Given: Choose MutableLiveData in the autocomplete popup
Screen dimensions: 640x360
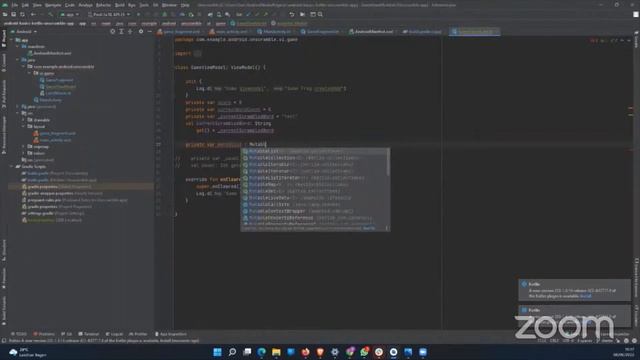Looking at the screenshot, I should point(313,198).
